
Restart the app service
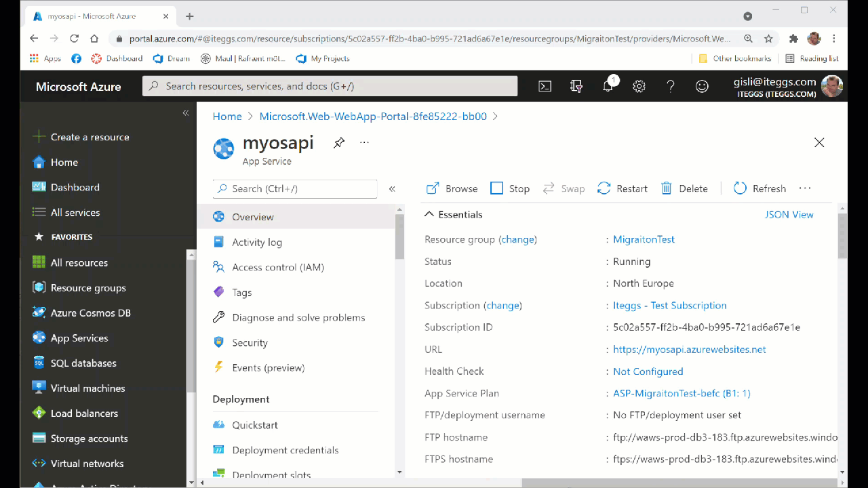(x=623, y=188)
